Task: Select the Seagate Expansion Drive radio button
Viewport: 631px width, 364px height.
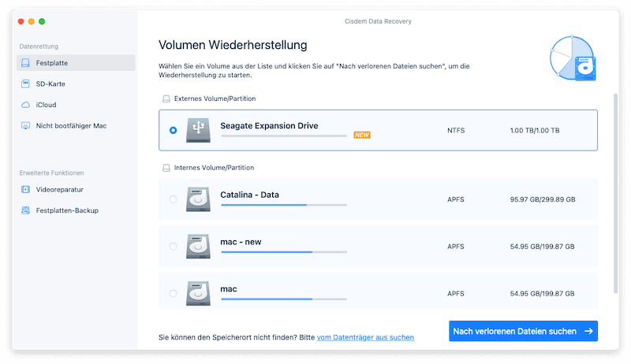Action: click(x=173, y=130)
